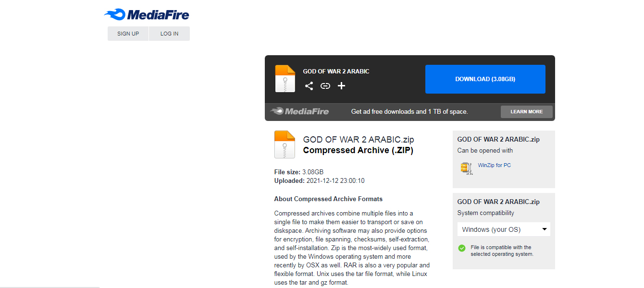Click the green compatibility checkmark icon

tap(462, 248)
